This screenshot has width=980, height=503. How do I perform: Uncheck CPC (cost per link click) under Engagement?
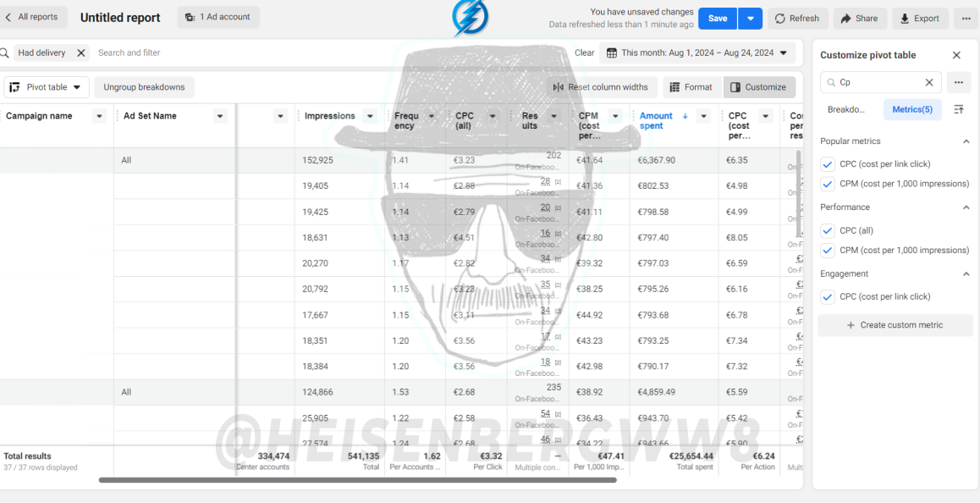coord(828,297)
